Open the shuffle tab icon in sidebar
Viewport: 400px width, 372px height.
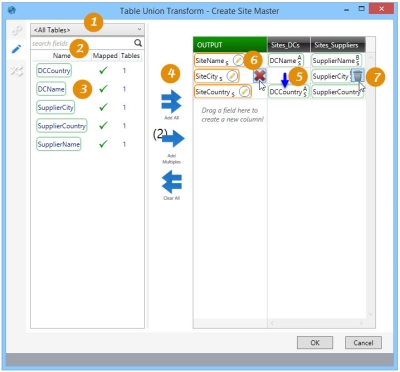click(16, 70)
